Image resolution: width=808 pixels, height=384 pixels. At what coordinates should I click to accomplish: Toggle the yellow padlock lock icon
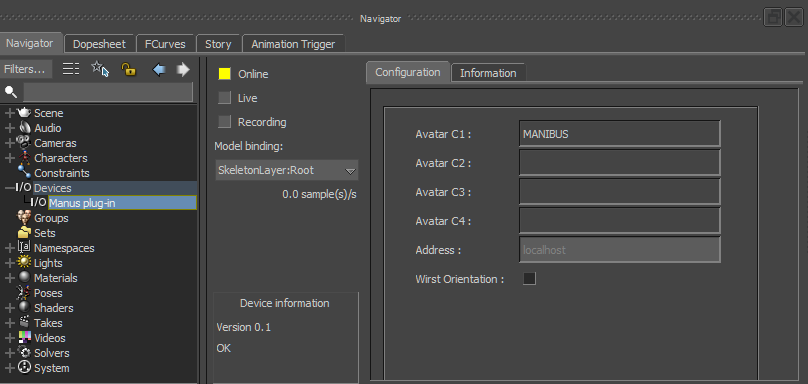pos(128,69)
